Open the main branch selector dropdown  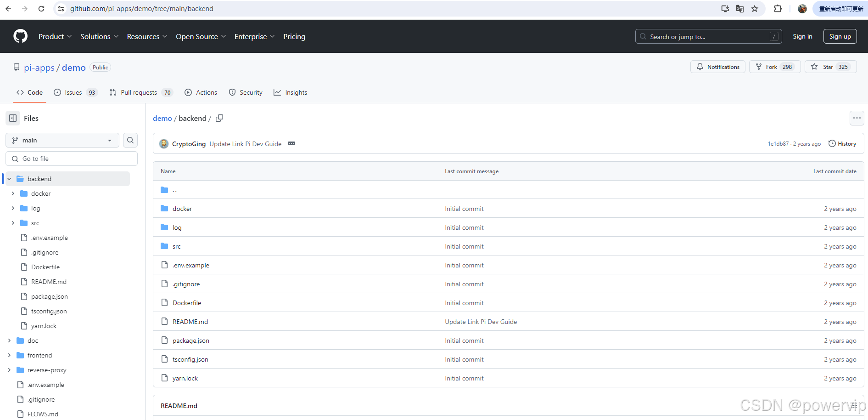pos(62,140)
